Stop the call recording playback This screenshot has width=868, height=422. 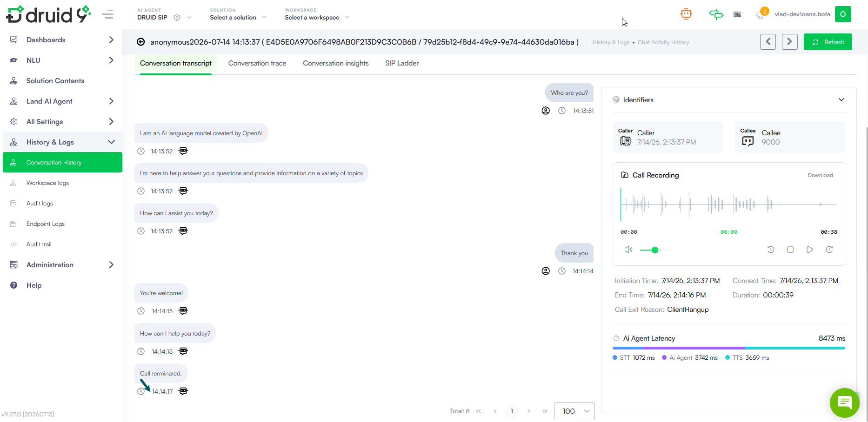pyautogui.click(x=790, y=250)
